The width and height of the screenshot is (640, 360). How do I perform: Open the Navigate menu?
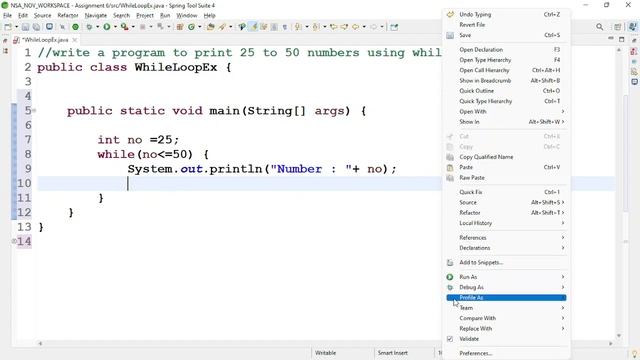[96, 16]
